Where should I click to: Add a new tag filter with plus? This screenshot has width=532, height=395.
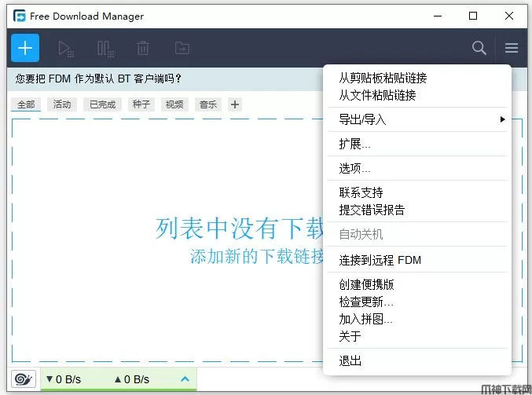coord(235,104)
